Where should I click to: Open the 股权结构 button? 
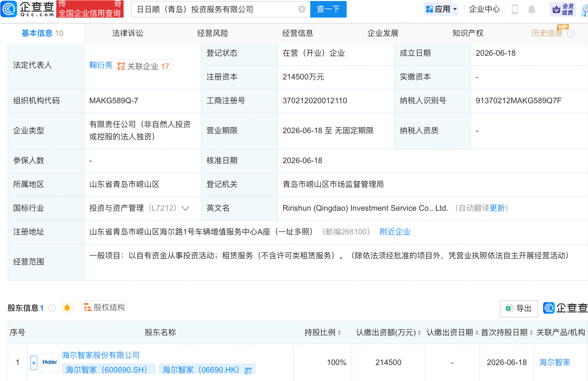point(104,307)
